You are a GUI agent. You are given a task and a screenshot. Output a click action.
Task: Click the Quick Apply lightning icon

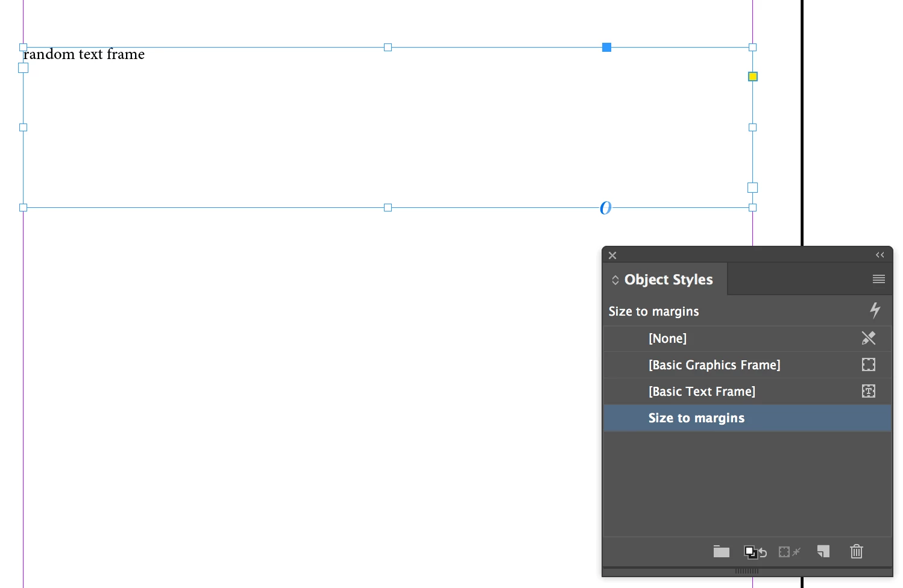click(x=875, y=310)
